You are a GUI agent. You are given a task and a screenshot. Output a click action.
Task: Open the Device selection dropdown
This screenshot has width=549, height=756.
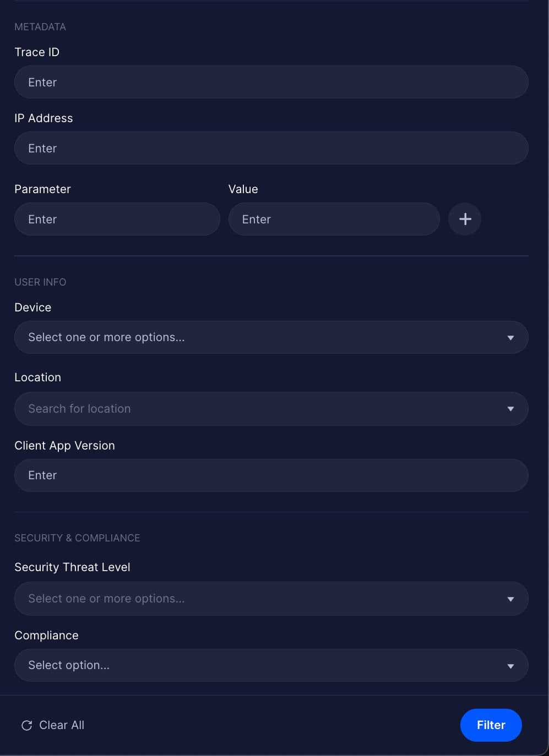point(271,337)
